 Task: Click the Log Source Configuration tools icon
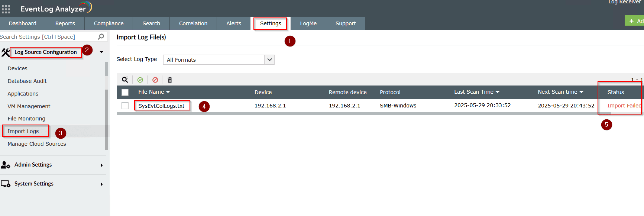(5, 52)
